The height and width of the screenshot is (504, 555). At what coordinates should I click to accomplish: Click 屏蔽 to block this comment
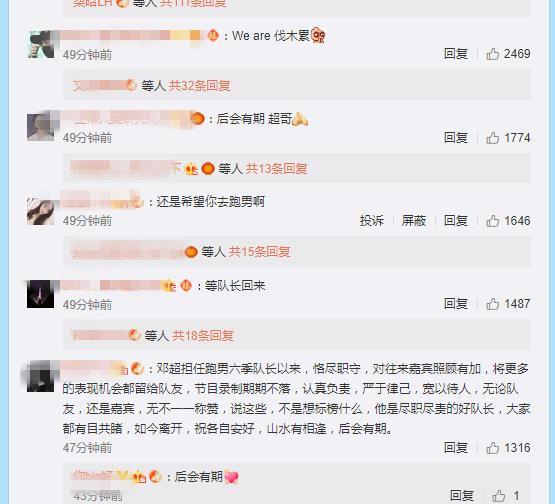coord(413,221)
